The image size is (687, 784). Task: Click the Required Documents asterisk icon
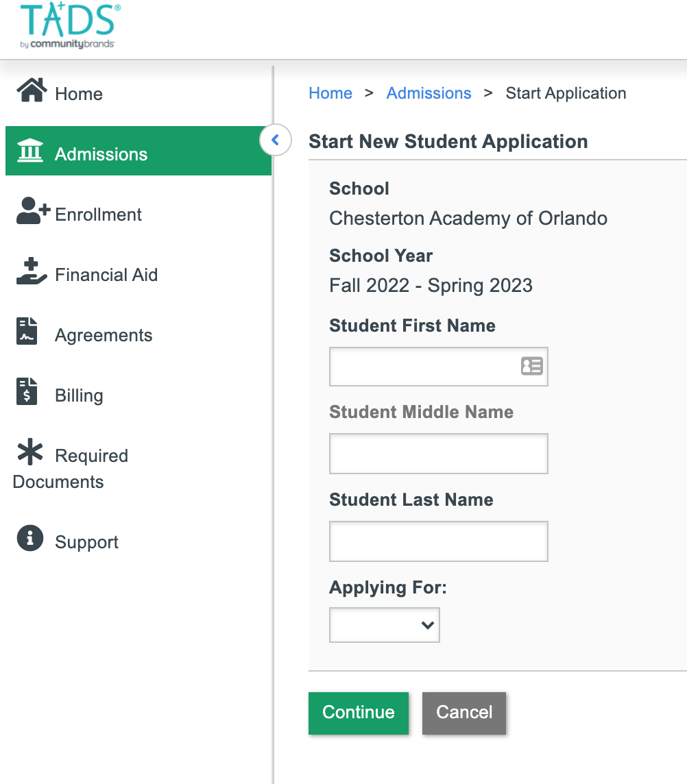(x=30, y=452)
